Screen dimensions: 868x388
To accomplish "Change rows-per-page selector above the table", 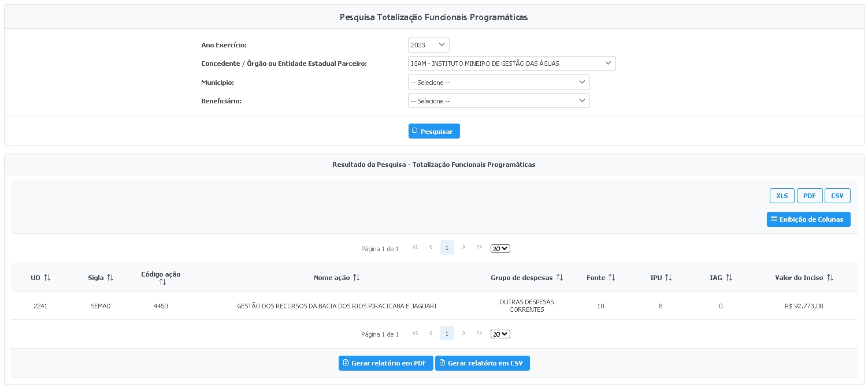I will pyautogui.click(x=500, y=249).
